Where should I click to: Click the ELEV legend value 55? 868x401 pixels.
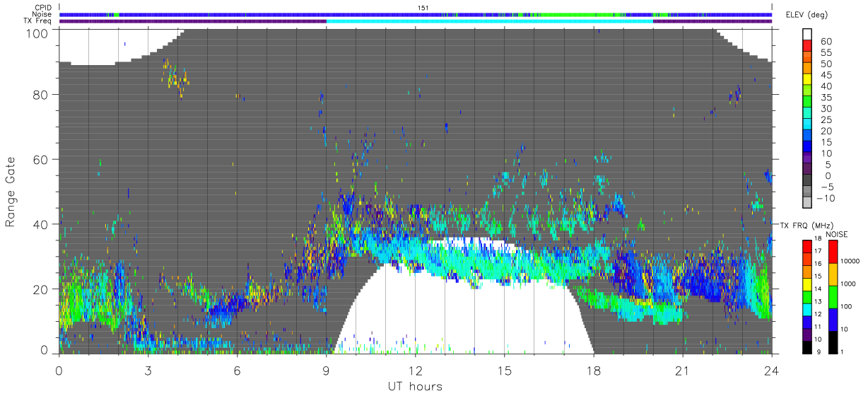(x=828, y=53)
